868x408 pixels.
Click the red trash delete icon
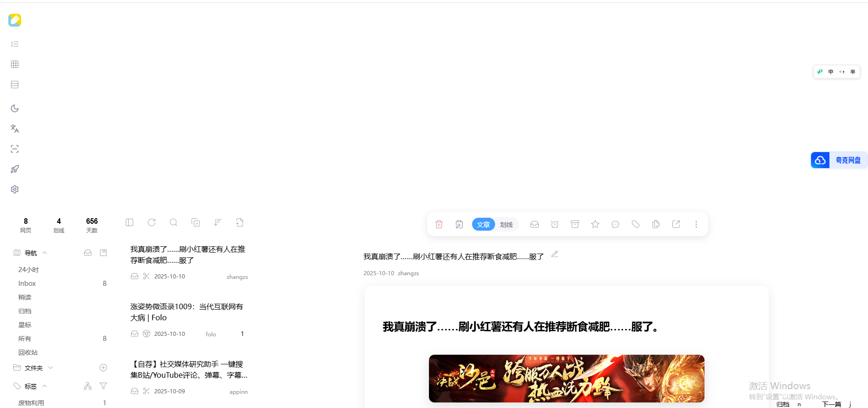click(439, 224)
